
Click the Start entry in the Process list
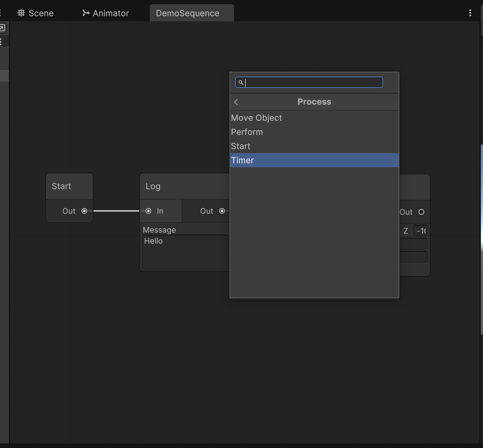coord(240,146)
